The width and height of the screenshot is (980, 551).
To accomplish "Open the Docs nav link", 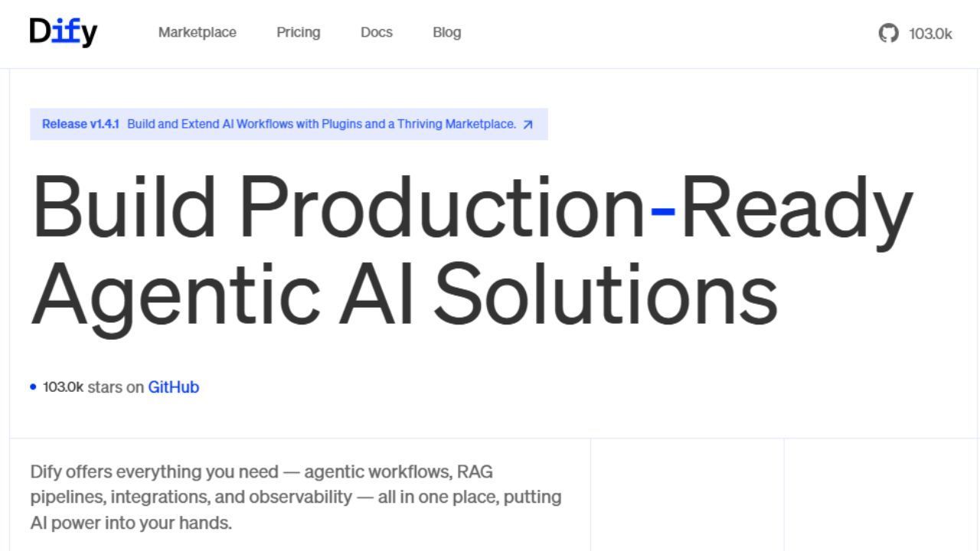I will [x=377, y=32].
